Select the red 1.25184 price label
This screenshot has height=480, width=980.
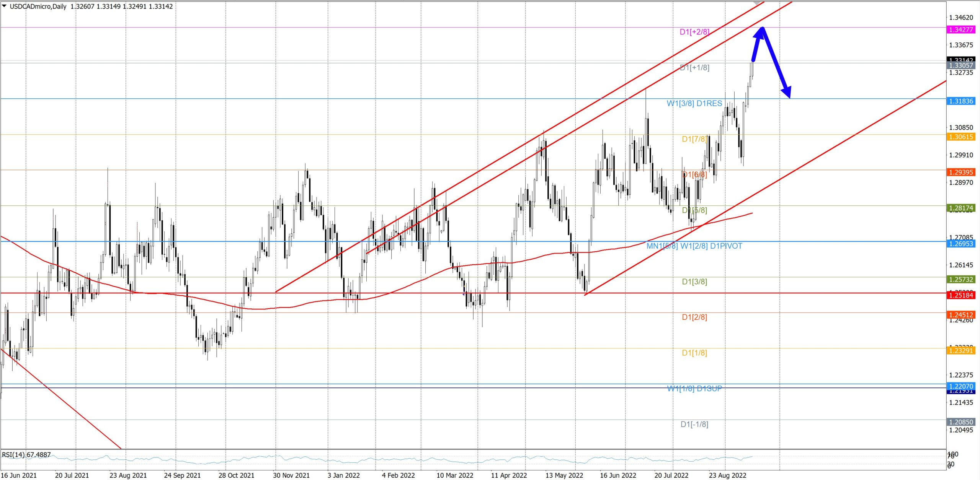click(961, 295)
